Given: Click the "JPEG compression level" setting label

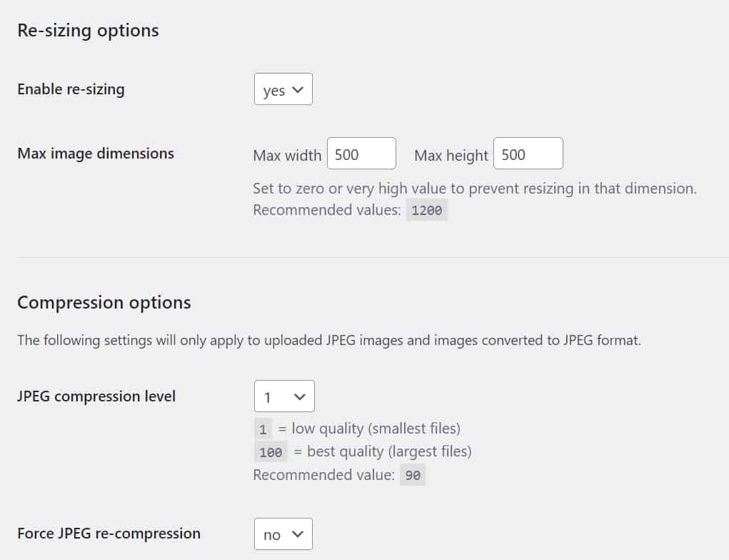Looking at the screenshot, I should [x=96, y=396].
